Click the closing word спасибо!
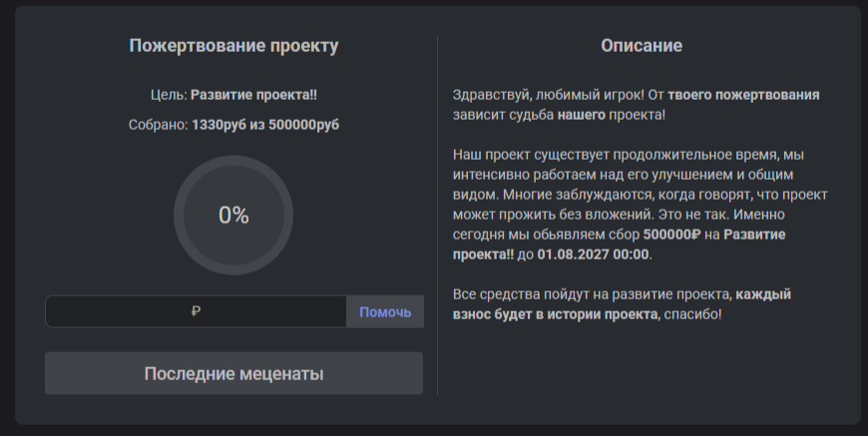868x436 pixels. tap(693, 314)
